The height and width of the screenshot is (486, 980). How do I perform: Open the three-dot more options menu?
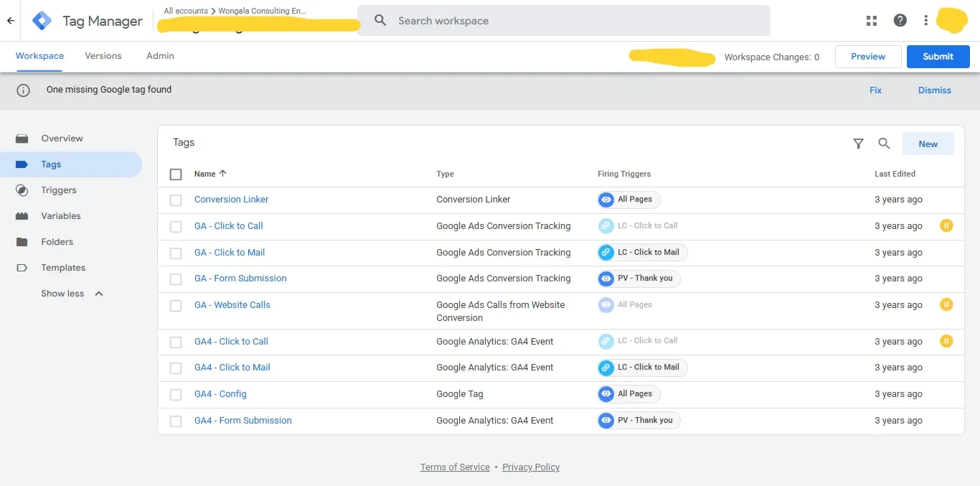[x=926, y=21]
